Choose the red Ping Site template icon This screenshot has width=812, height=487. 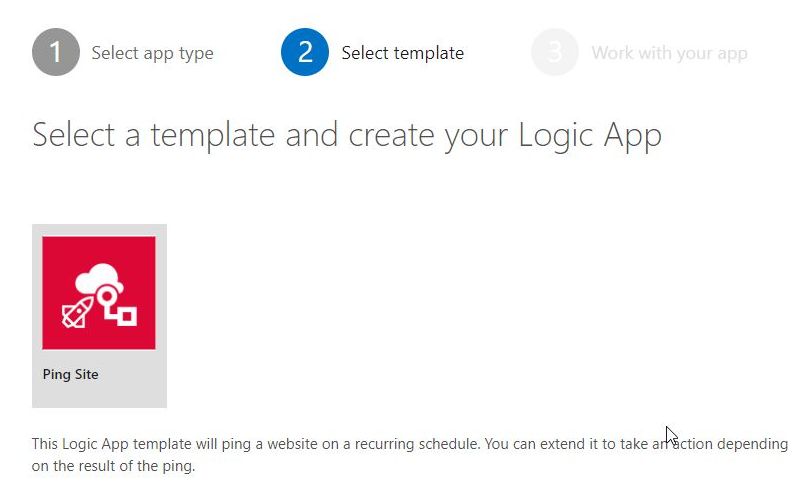pos(99,293)
